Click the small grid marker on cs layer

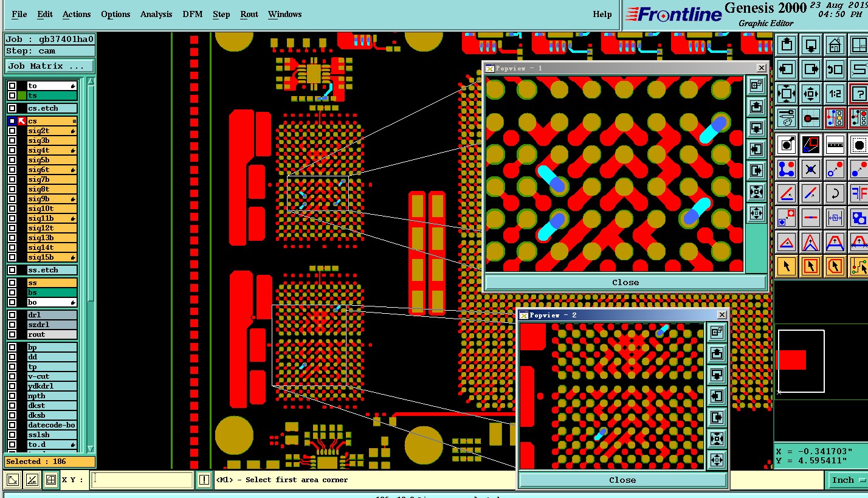pos(74,122)
